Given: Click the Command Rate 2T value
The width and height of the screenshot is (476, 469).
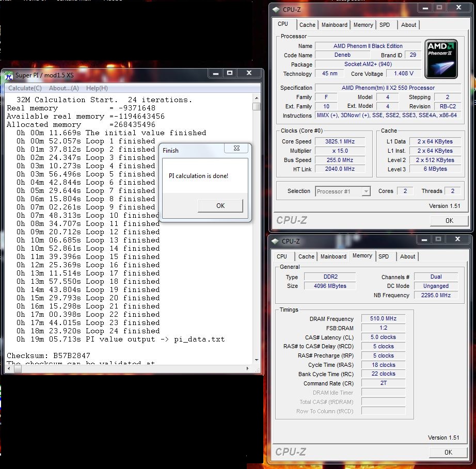Looking at the screenshot, I should [x=383, y=383].
